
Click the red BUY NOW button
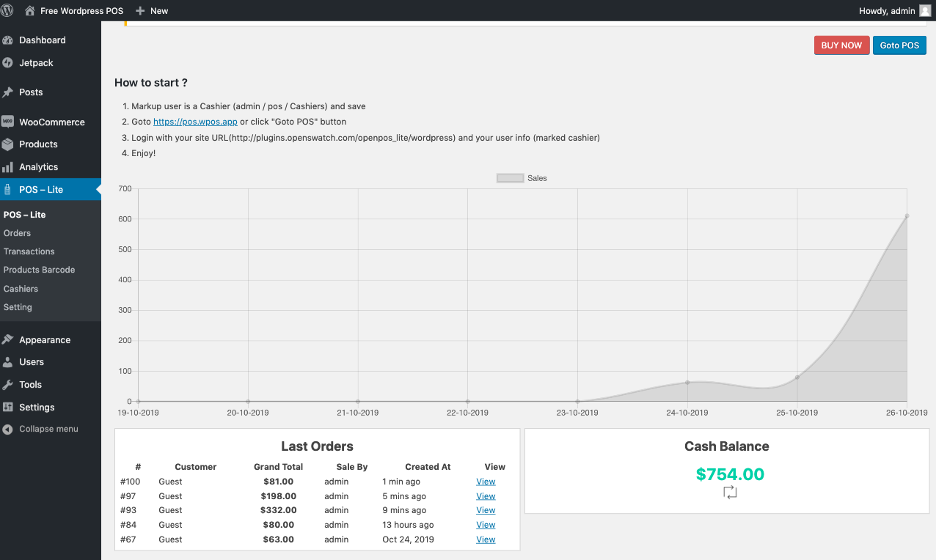pyautogui.click(x=841, y=45)
